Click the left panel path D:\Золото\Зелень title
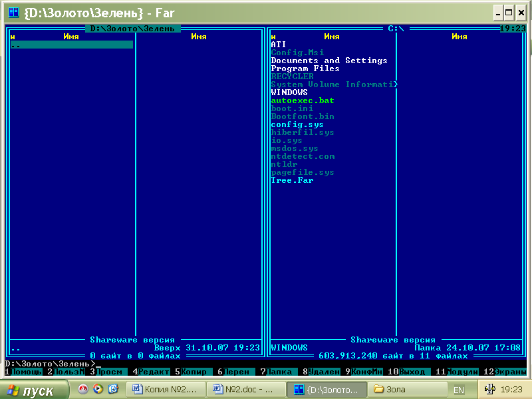 coord(132,29)
